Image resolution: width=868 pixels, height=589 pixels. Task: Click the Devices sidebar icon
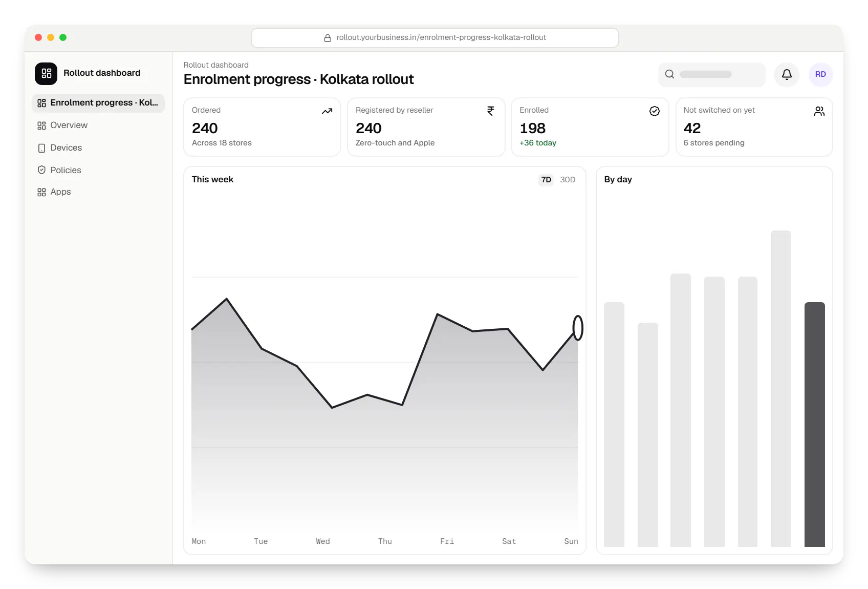click(x=42, y=148)
